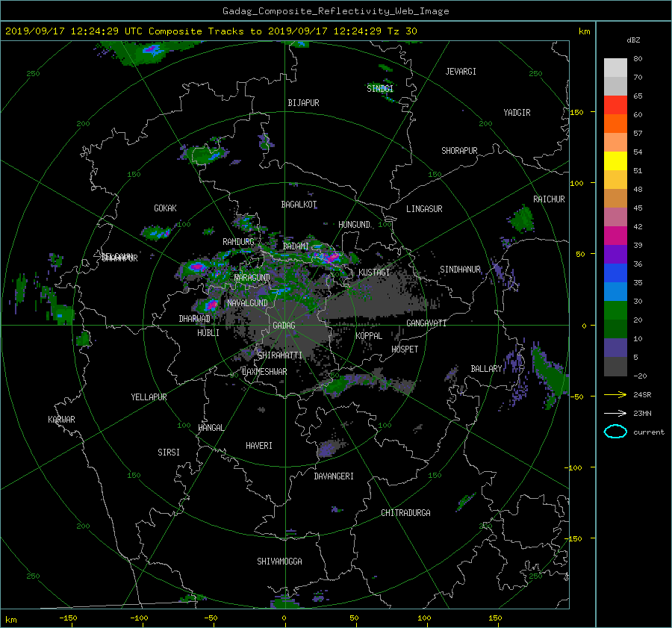Click the HUNGUND city label

(354, 225)
